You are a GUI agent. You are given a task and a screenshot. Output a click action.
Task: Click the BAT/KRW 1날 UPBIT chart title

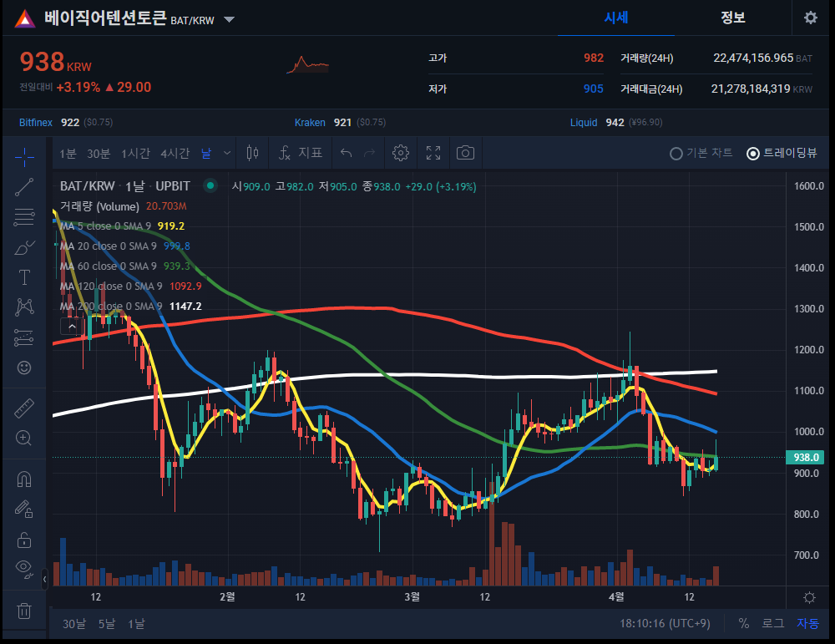[124, 186]
